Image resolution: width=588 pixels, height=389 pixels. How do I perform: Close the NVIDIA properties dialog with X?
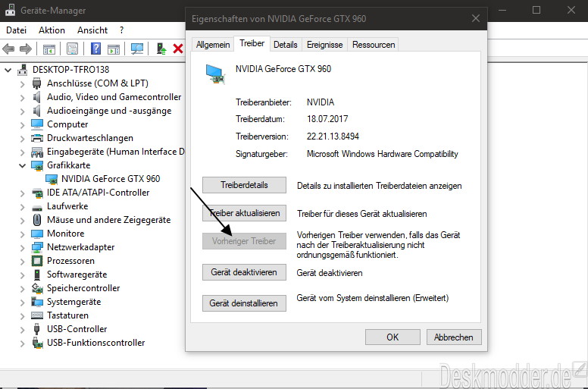point(476,18)
